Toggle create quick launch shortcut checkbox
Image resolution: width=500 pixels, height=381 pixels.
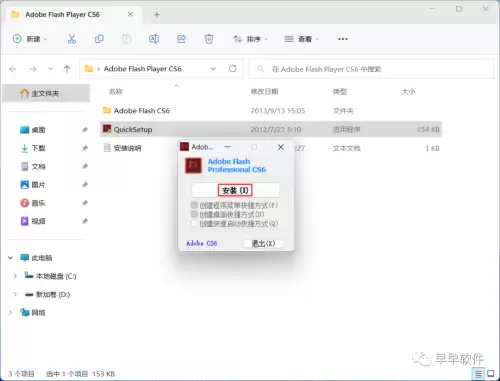pos(194,223)
